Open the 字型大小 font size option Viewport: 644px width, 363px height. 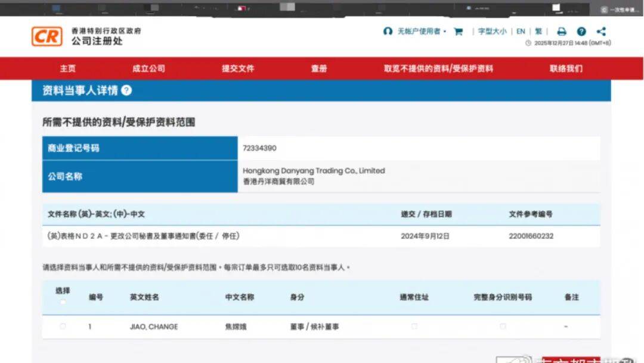(492, 32)
